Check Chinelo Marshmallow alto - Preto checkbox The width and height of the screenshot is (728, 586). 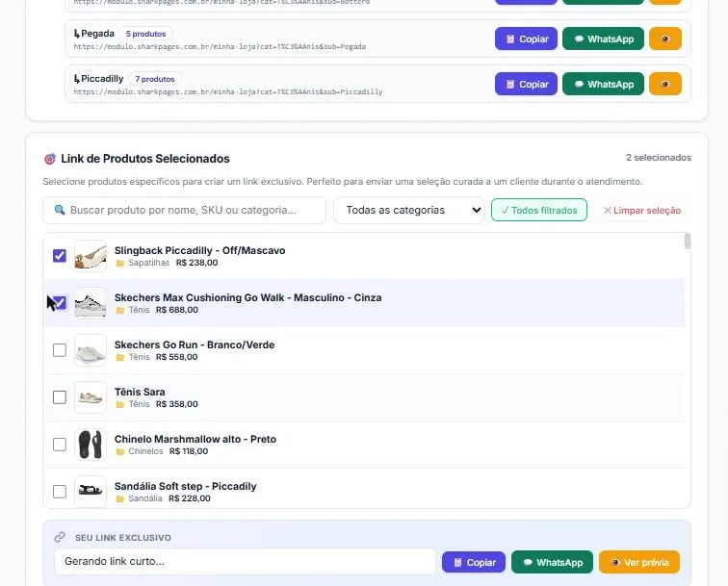point(60,445)
